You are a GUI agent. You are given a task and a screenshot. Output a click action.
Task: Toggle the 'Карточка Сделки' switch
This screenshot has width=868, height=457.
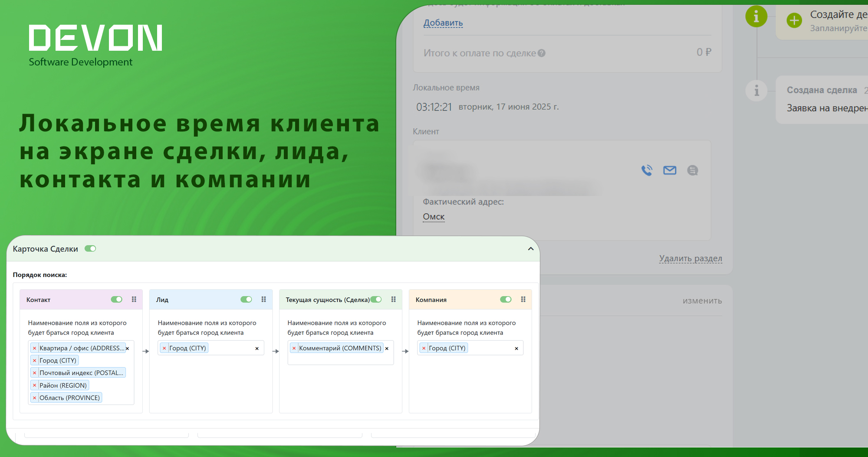point(90,248)
